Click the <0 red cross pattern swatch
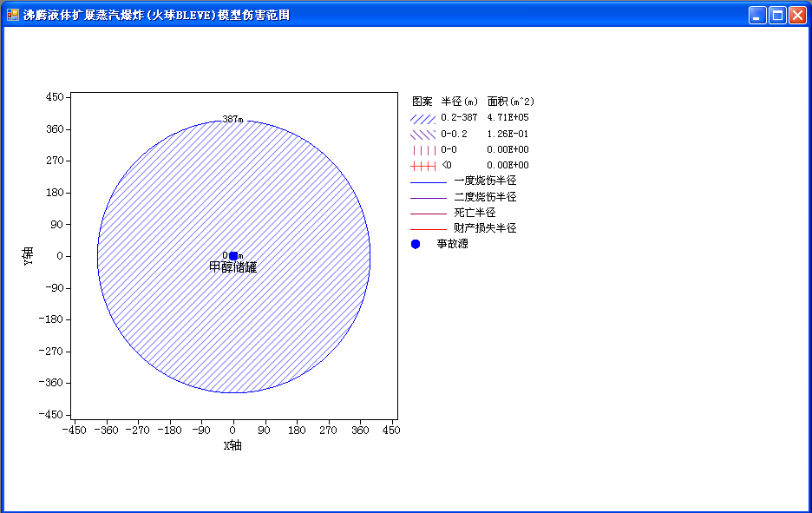 [423, 166]
